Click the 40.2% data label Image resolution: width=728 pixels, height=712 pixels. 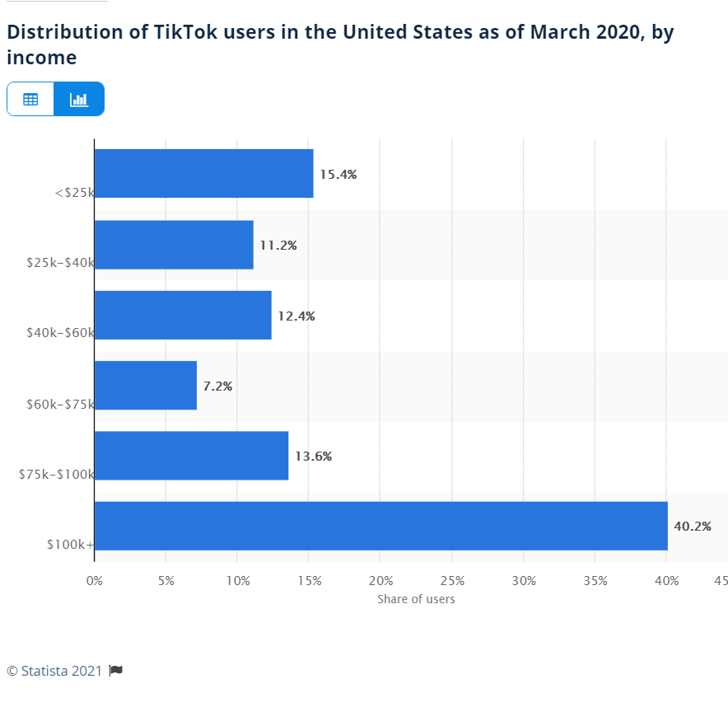coord(693,527)
